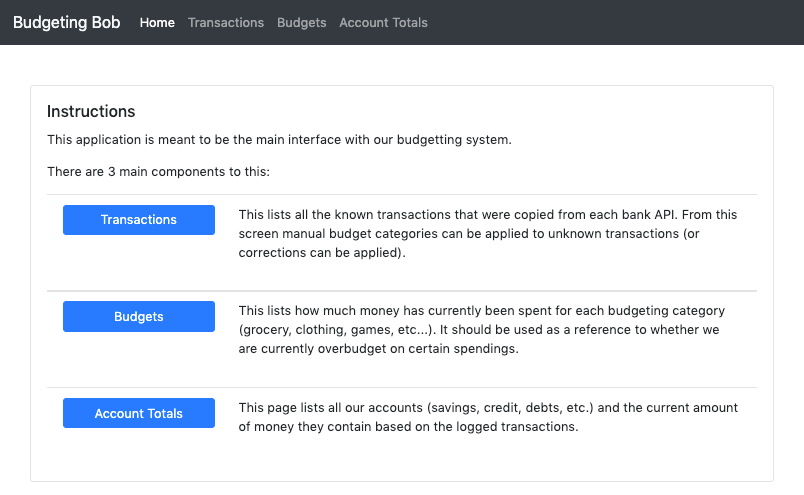The image size is (804, 495).
Task: Open the Home nav item
Action: pyautogui.click(x=157, y=23)
